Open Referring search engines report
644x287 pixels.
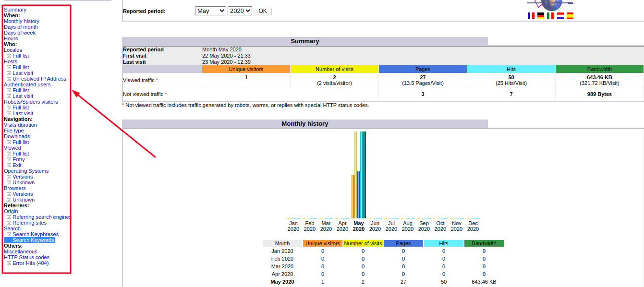[41, 217]
